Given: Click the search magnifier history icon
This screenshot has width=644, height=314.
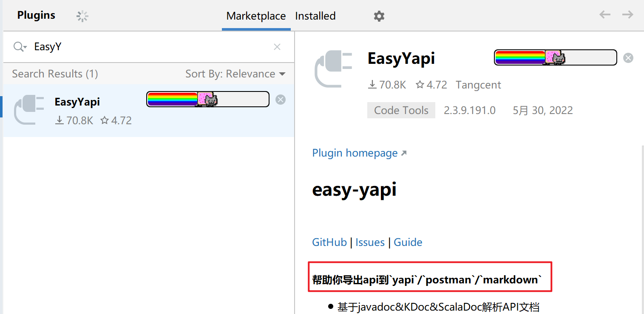Looking at the screenshot, I should click(20, 47).
